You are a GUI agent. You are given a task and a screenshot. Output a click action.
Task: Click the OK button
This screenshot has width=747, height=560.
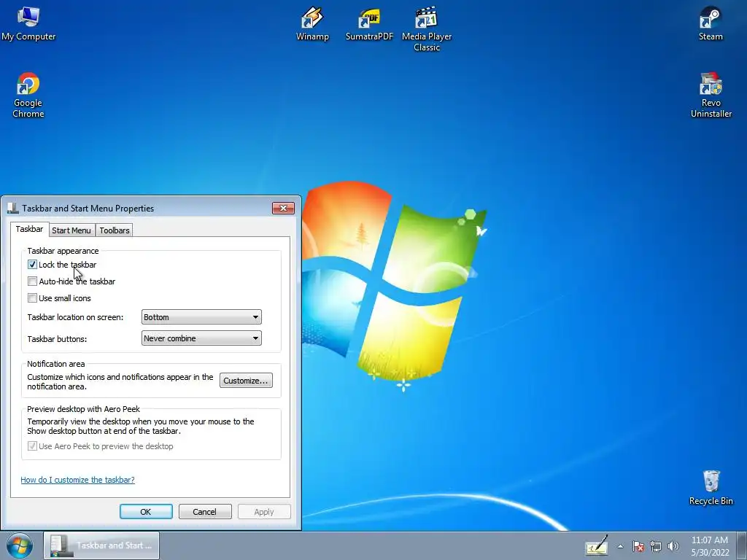tap(146, 512)
